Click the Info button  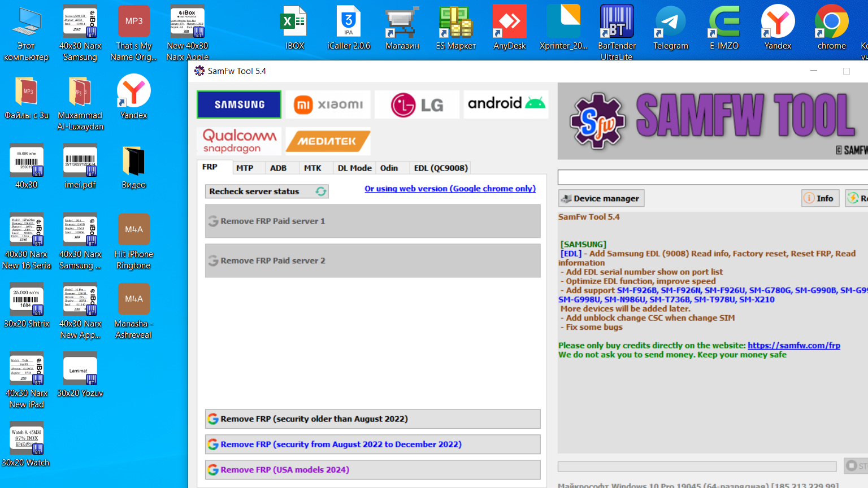tap(821, 198)
